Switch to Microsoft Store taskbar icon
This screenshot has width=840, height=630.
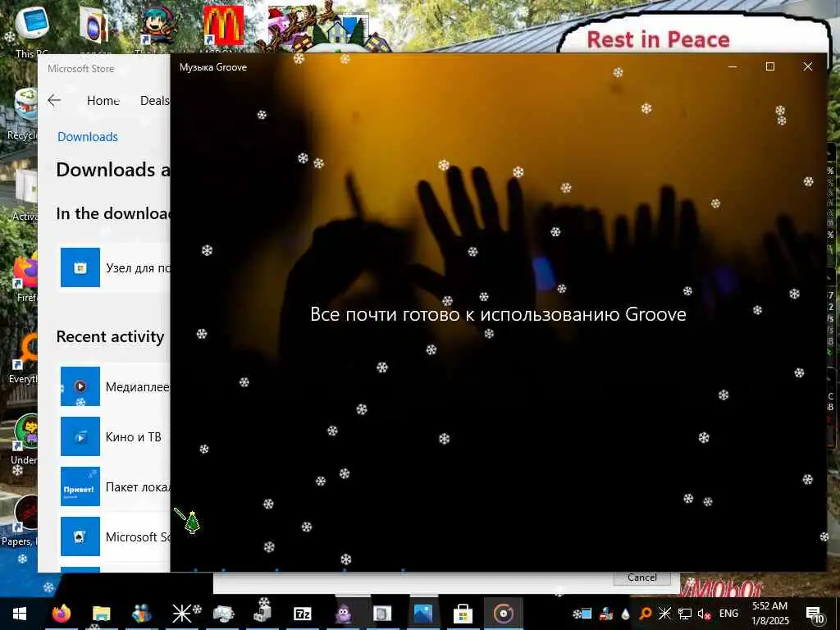[x=463, y=614]
